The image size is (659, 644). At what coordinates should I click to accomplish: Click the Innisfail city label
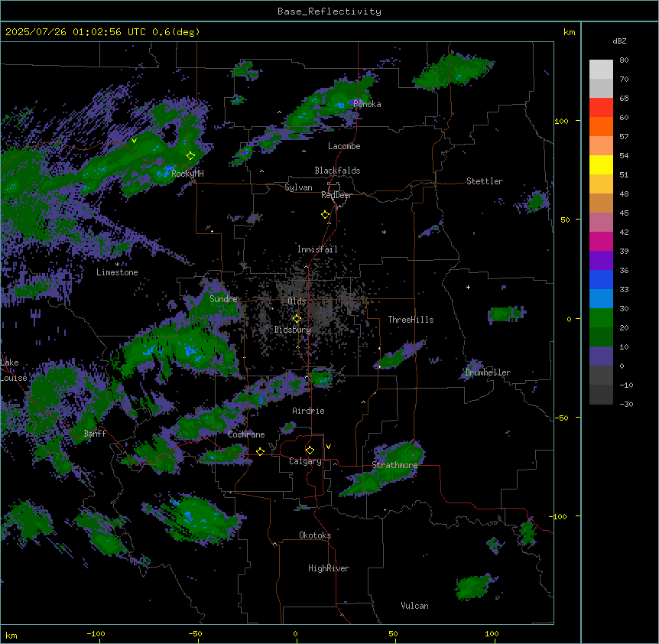(317, 249)
